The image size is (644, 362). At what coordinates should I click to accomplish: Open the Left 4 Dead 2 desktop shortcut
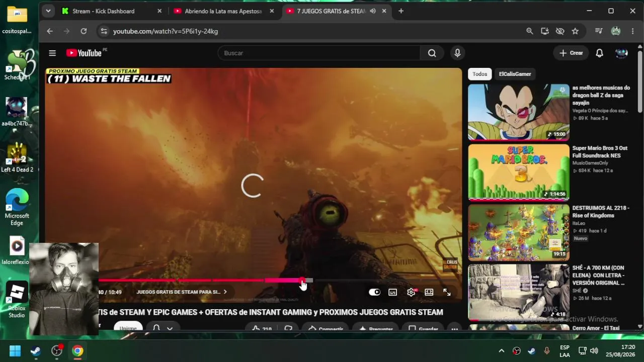pos(17,157)
